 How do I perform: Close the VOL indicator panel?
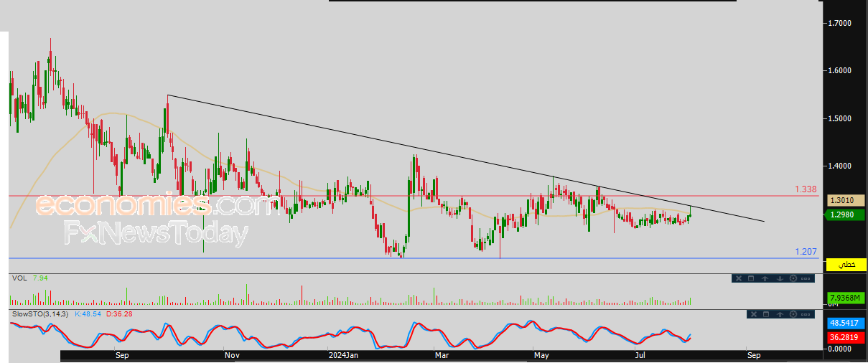tap(739, 278)
